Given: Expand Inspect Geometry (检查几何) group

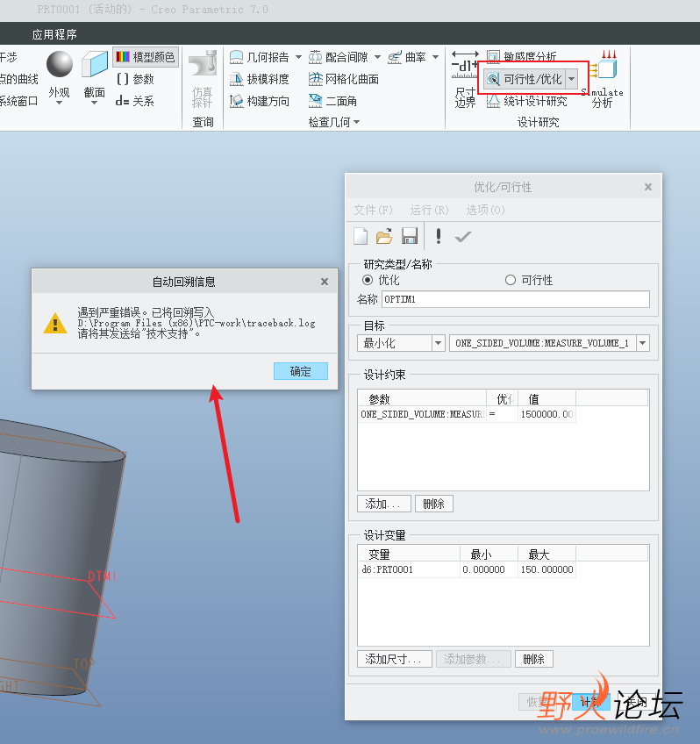Looking at the screenshot, I should click(334, 123).
